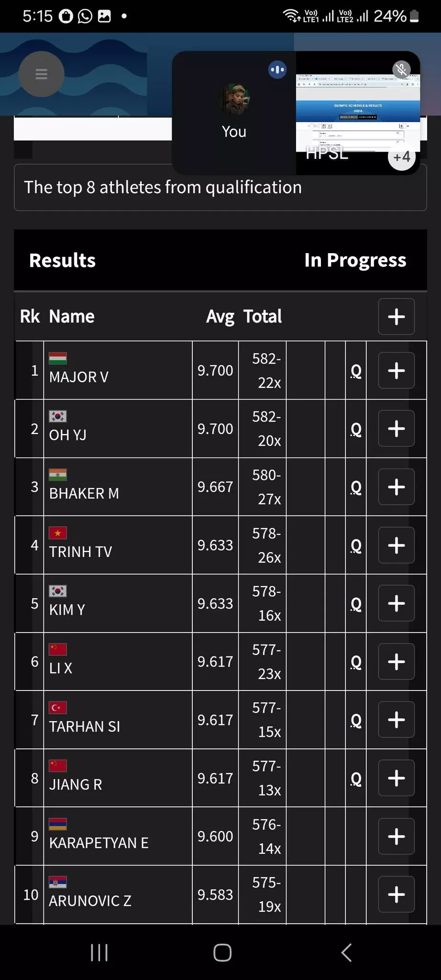Tap the muted microphone icon
Screen dimensions: 441x980
click(x=401, y=70)
